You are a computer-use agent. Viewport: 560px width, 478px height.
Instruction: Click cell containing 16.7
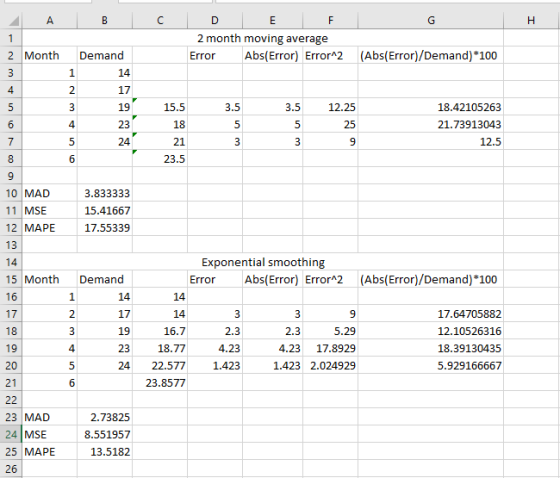coord(160,331)
